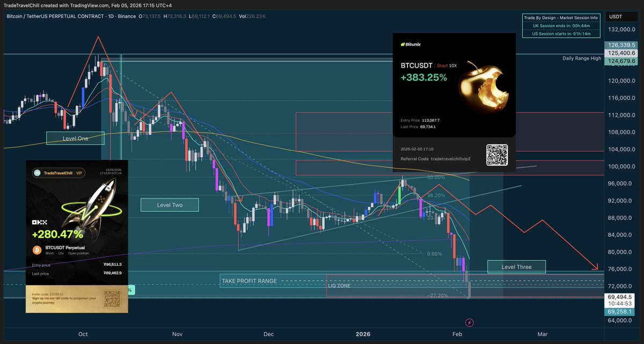Click the Nov label on the time axis

tap(178, 334)
